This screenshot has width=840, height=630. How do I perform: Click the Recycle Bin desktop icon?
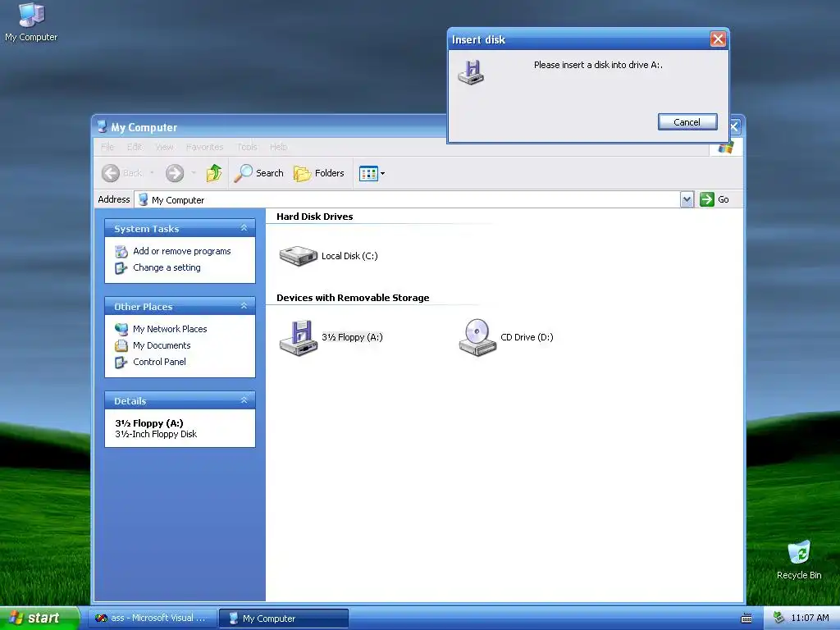tap(799, 559)
